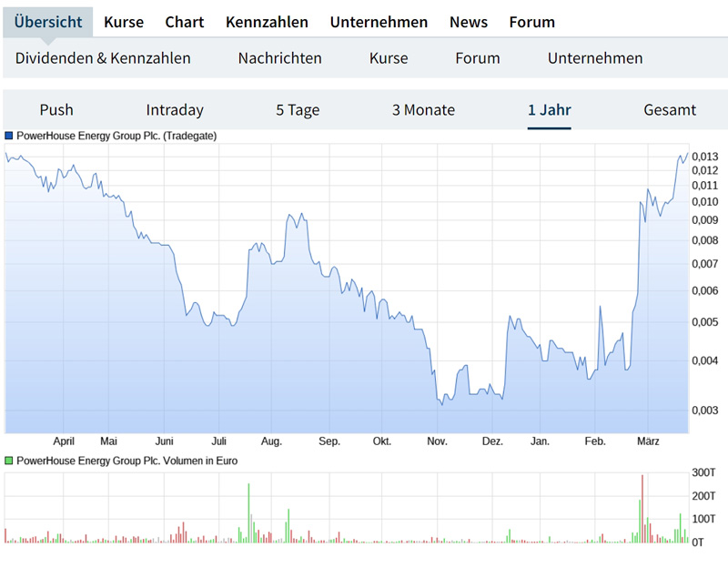Screen dimensions: 728x568
Task: Click the green Volumen legend swatch
Action: (9, 461)
